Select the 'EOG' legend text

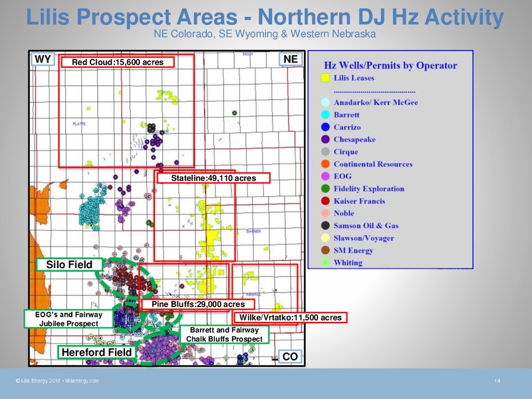tap(342, 176)
